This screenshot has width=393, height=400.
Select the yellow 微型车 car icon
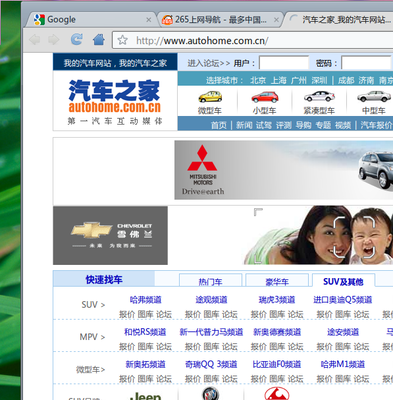pos(210,97)
